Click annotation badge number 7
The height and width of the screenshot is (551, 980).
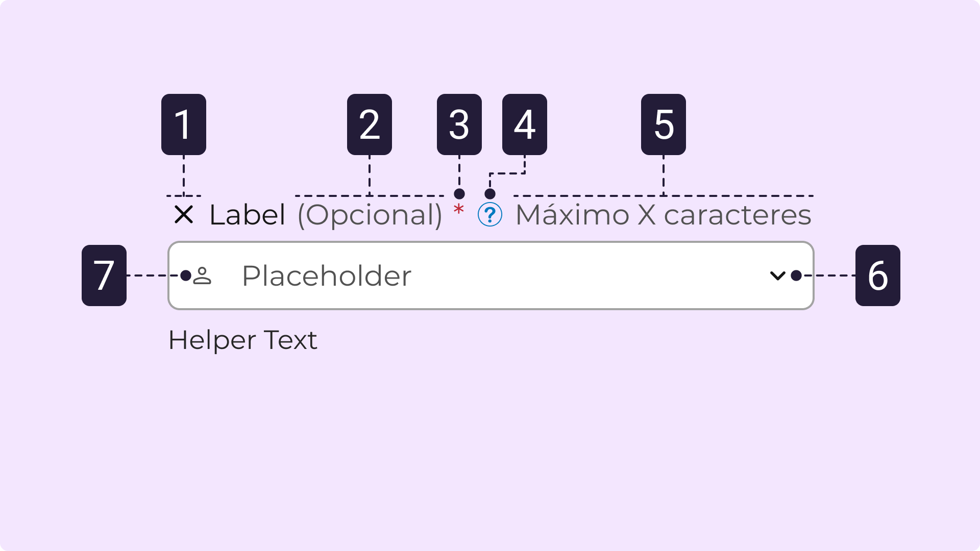(104, 275)
